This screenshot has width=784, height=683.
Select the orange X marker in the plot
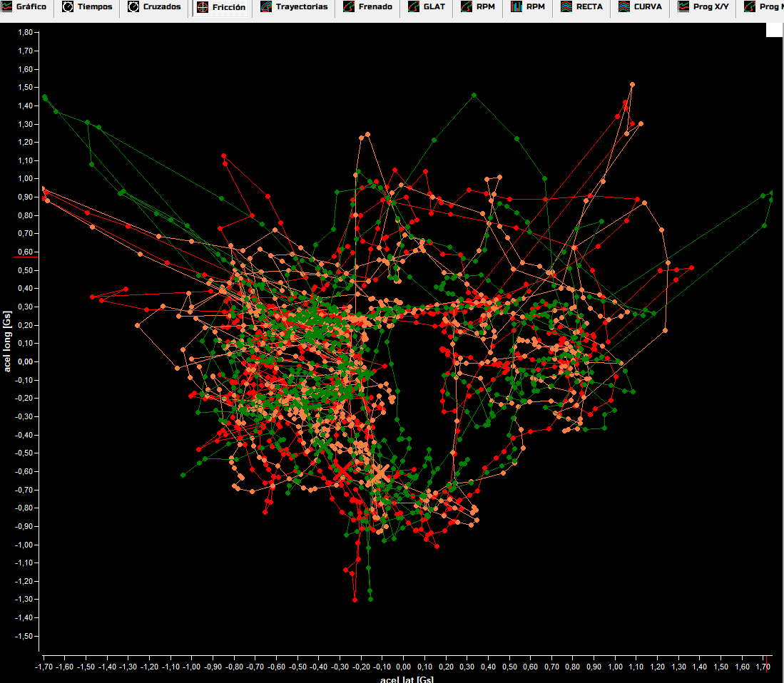(380, 473)
